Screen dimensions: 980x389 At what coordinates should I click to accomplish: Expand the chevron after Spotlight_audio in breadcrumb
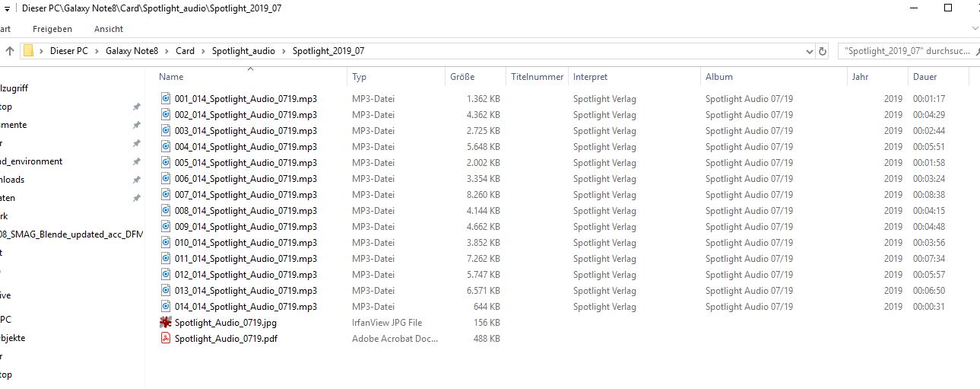[284, 51]
